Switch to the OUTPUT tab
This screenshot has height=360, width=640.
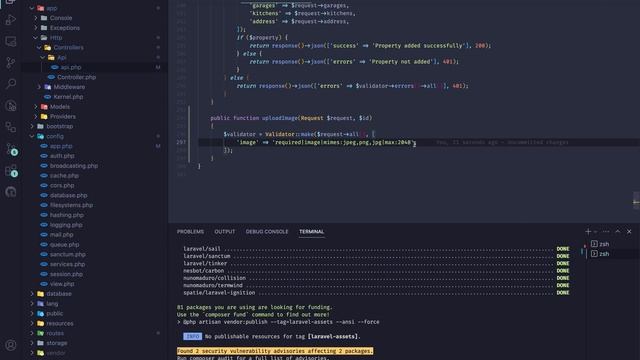[x=225, y=231]
